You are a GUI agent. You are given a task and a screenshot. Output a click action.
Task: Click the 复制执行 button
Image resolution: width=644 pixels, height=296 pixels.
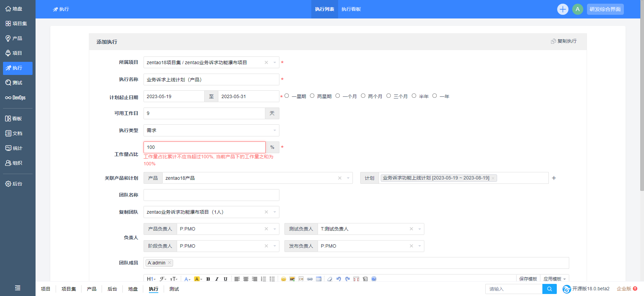563,41
